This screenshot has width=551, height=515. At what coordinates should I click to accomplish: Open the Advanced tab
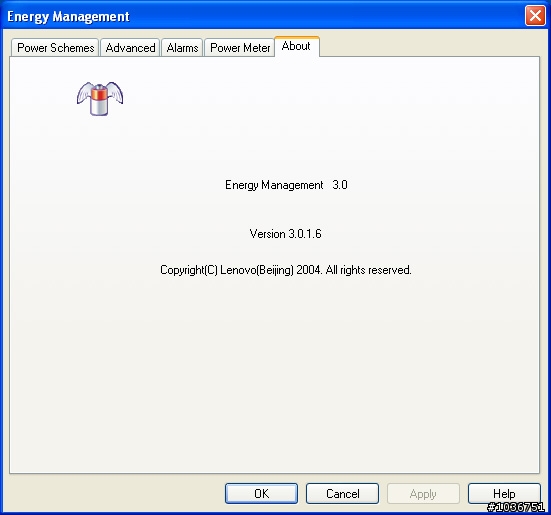tap(130, 48)
